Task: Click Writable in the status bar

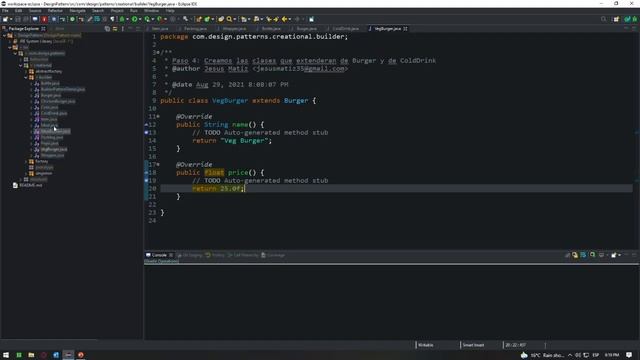Action: point(426,345)
